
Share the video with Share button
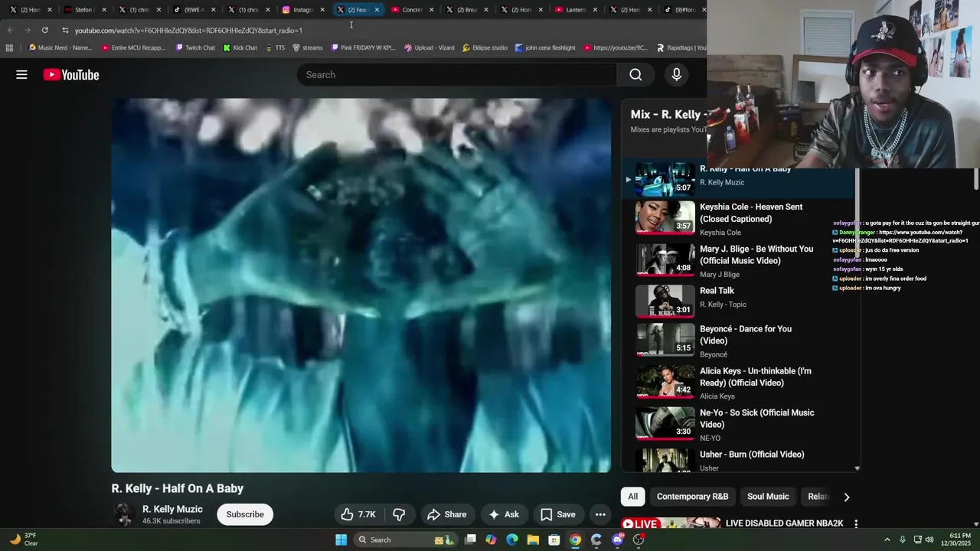(447, 514)
